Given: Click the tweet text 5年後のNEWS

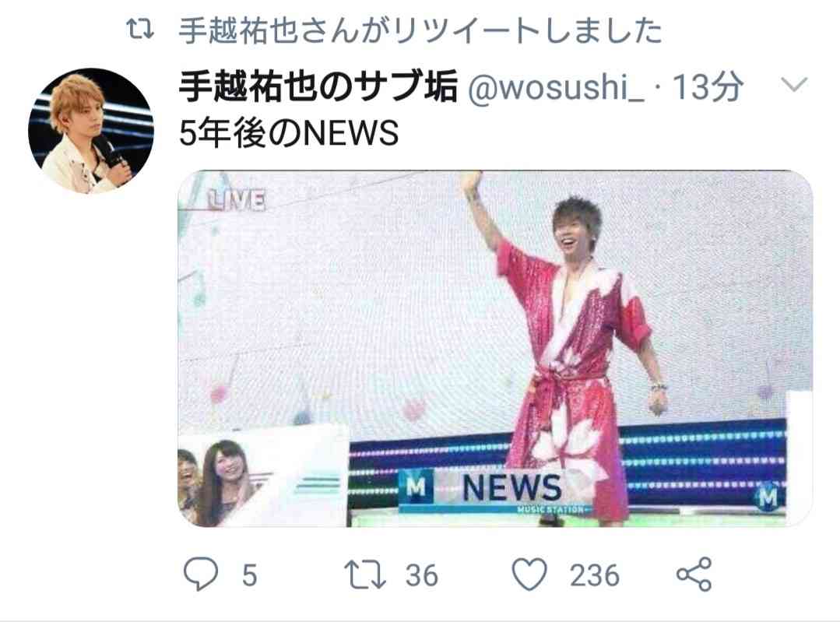Looking at the screenshot, I should (x=289, y=133).
